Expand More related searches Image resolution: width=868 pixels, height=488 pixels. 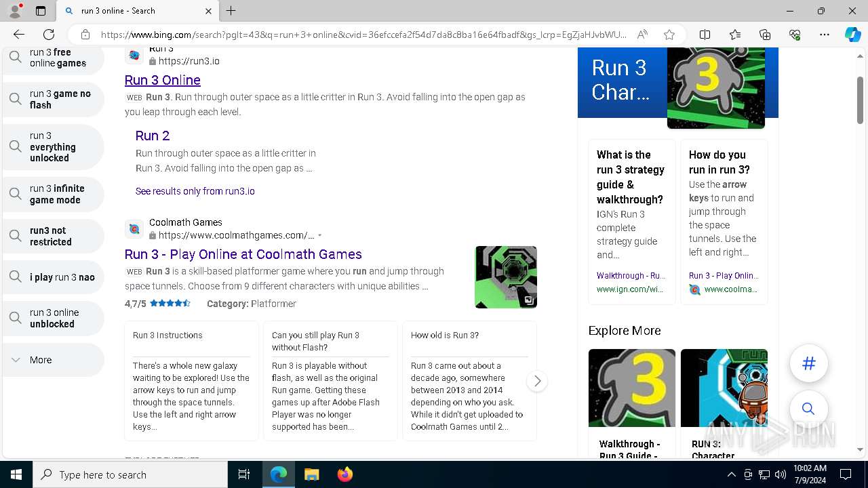[x=54, y=360]
